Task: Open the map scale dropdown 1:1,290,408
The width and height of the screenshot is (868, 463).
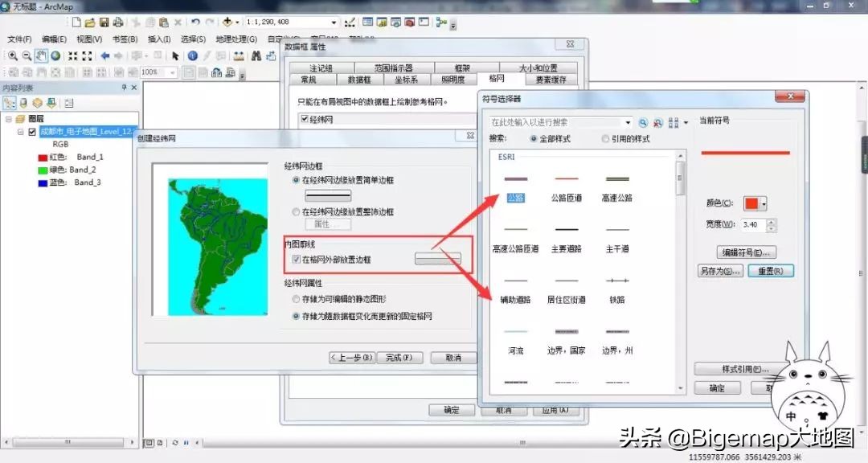Action: click(334, 22)
